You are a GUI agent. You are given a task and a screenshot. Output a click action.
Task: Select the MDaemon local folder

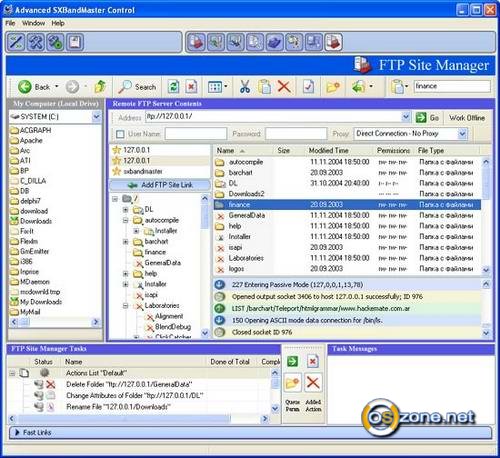(x=35, y=282)
